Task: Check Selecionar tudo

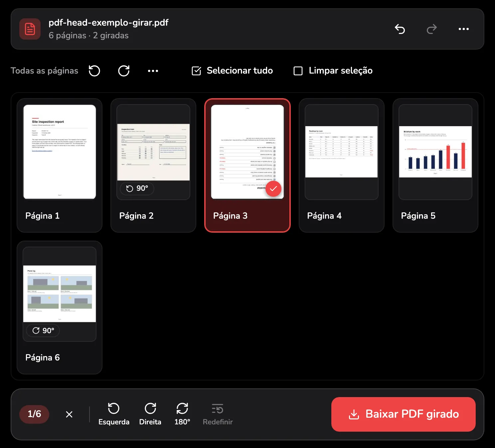Action: pos(232,71)
